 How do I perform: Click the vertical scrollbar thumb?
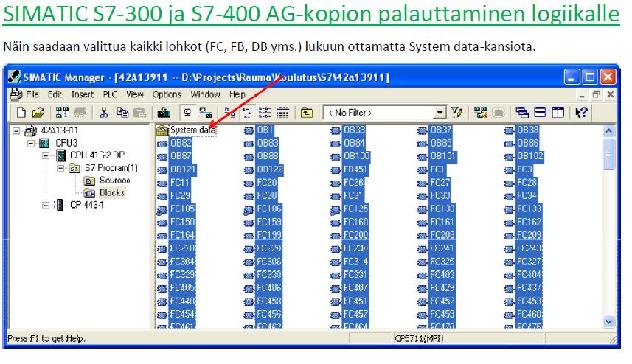[x=608, y=154]
